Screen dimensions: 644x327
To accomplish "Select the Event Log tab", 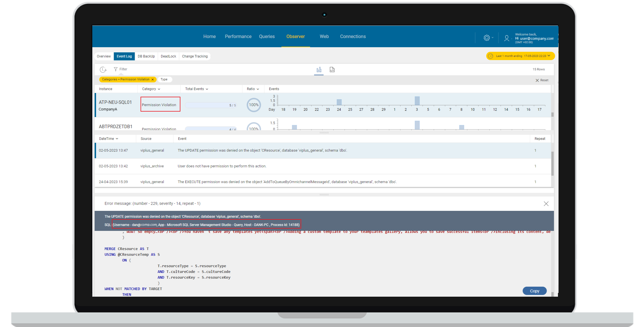I will [124, 56].
